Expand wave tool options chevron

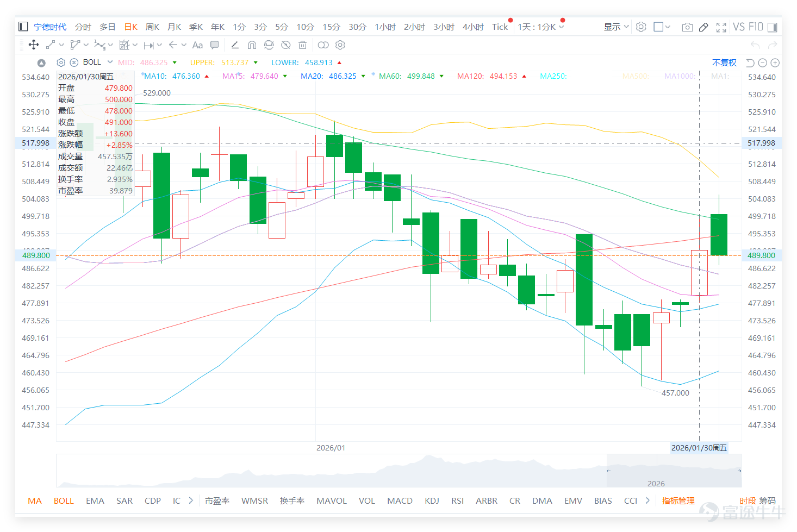110,45
